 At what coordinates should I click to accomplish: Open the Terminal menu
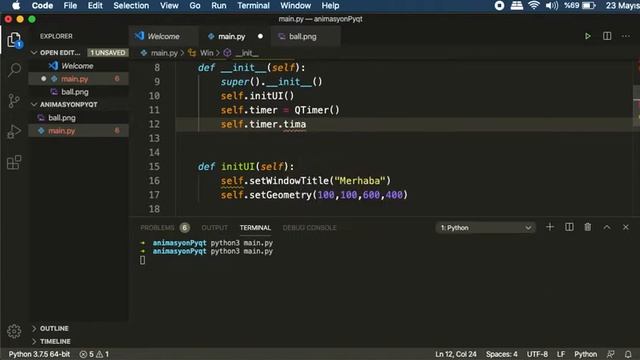click(x=253, y=6)
